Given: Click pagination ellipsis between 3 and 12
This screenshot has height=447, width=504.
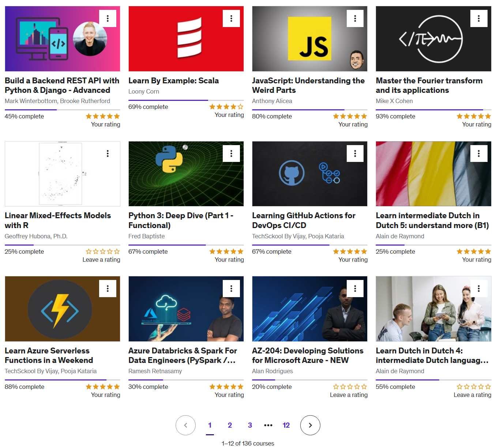Looking at the screenshot, I should click(268, 425).
